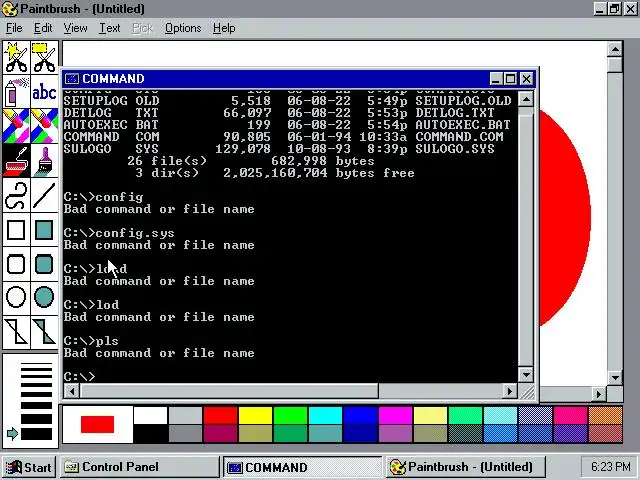This screenshot has width=640, height=480.
Task: Minimize the COMMAND window
Action: pyautogui.click(x=496, y=78)
